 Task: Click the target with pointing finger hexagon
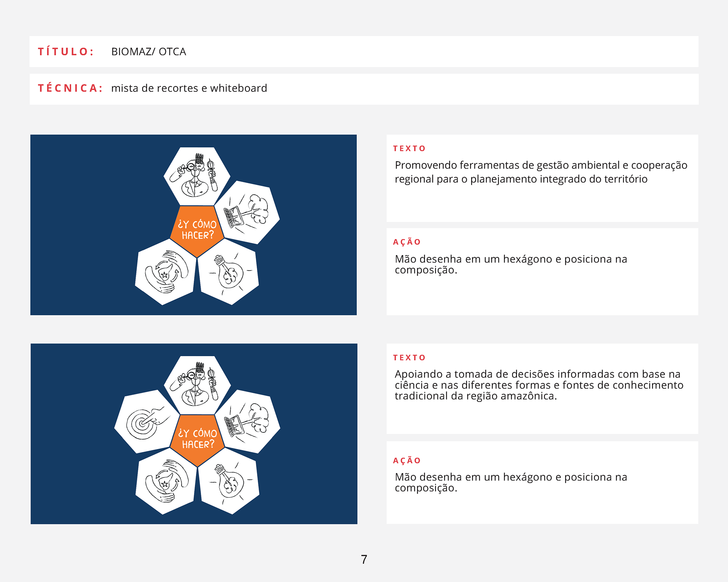[146, 421]
